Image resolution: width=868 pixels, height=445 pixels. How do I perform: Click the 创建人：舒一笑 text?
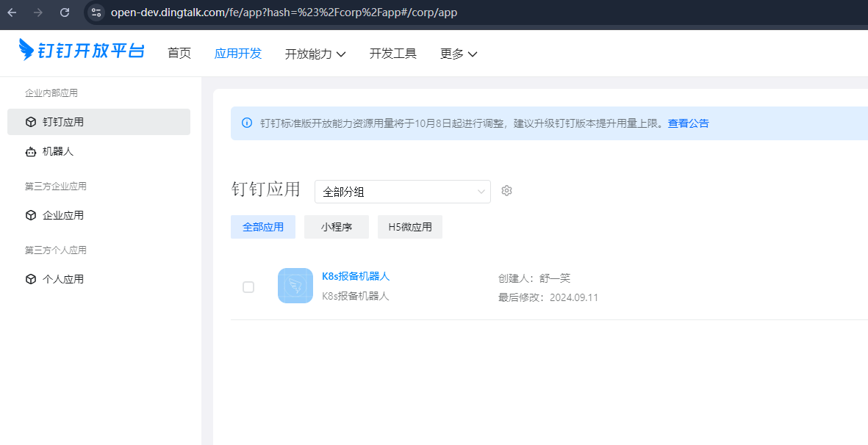534,278
